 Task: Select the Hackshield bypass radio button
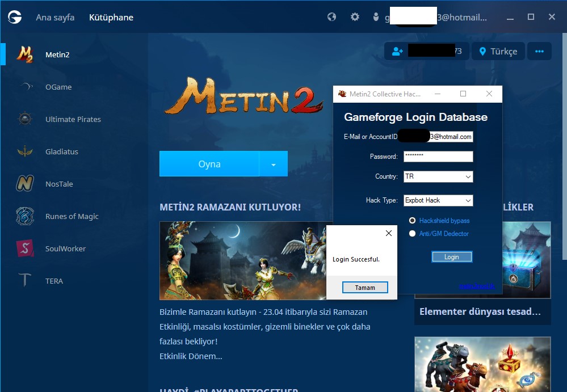[412, 220]
